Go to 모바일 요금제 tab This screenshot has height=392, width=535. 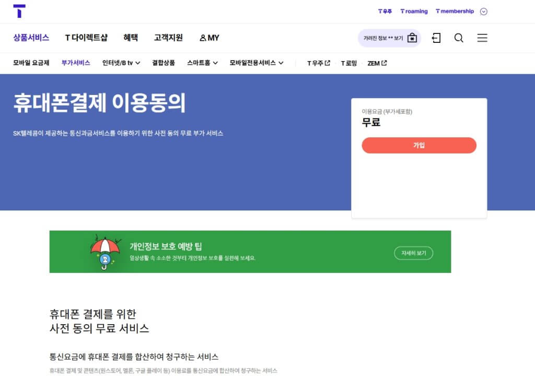(x=31, y=63)
